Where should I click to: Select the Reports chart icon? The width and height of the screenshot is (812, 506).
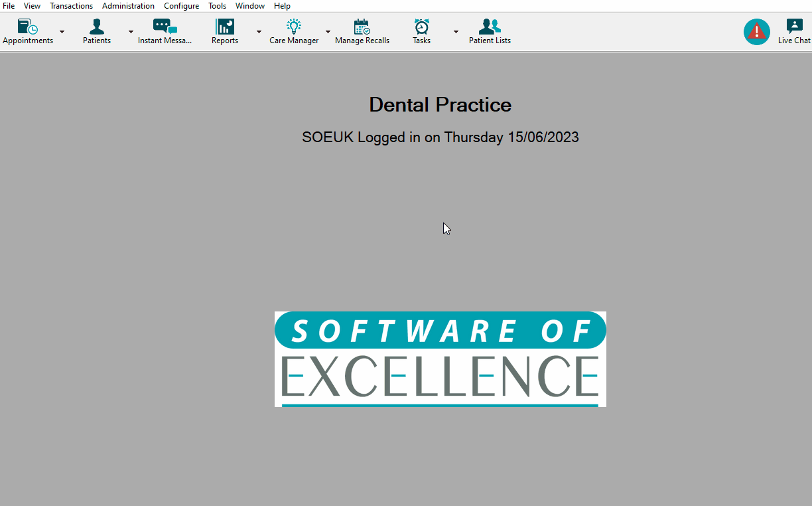pyautogui.click(x=225, y=27)
